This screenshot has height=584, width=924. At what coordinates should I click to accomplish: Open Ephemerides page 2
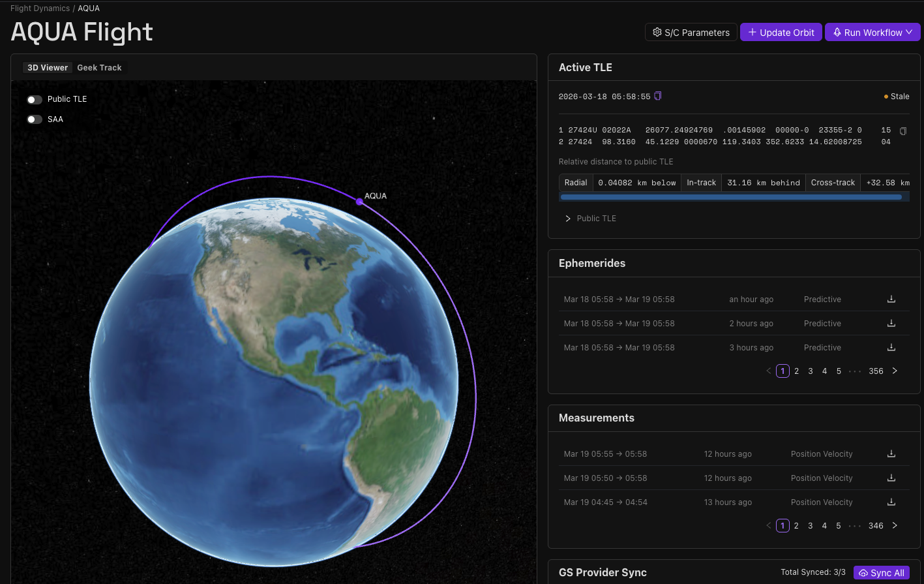pyautogui.click(x=796, y=371)
